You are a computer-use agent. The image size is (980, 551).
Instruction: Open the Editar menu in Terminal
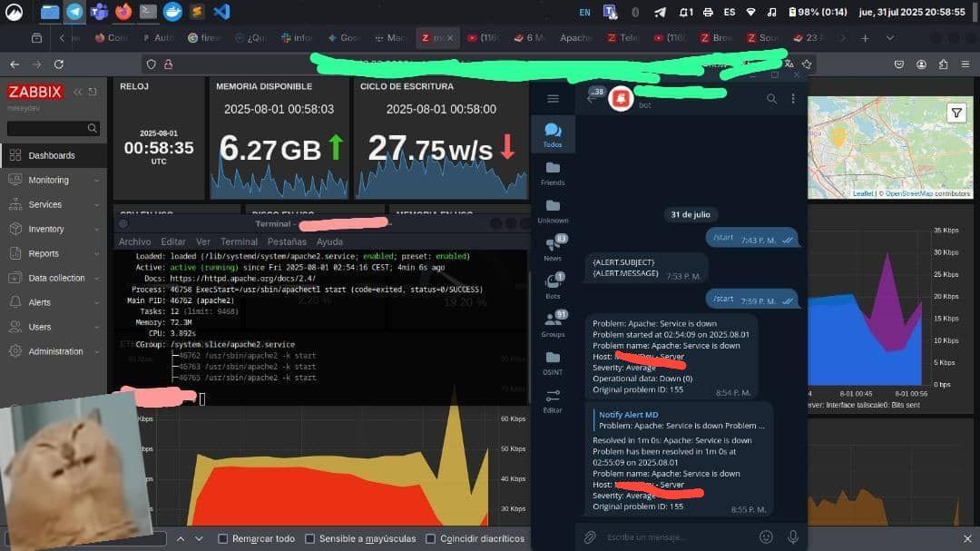[173, 241]
